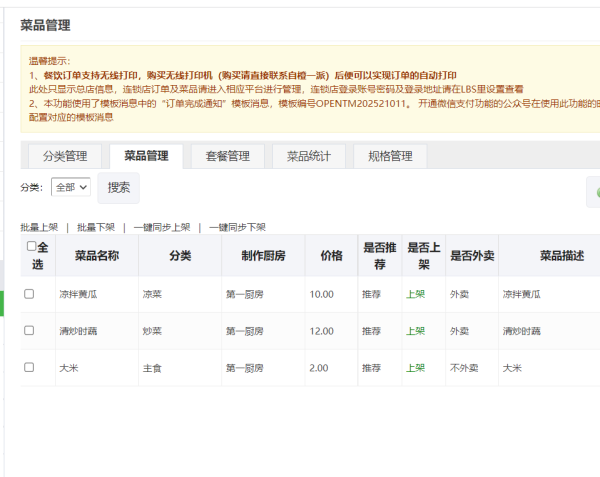Click 推荐 in the 凉拌黄瓜 row
This screenshot has height=477, width=600.
372,294
